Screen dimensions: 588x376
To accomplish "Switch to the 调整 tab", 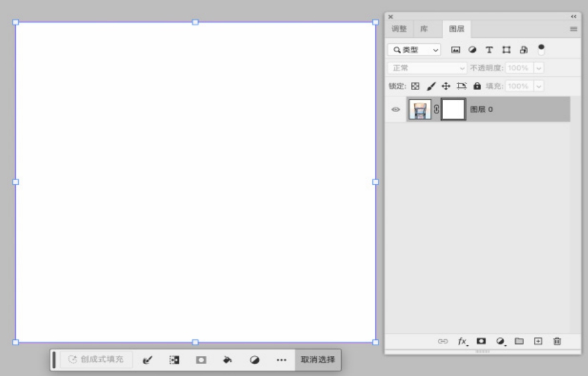I will point(398,29).
